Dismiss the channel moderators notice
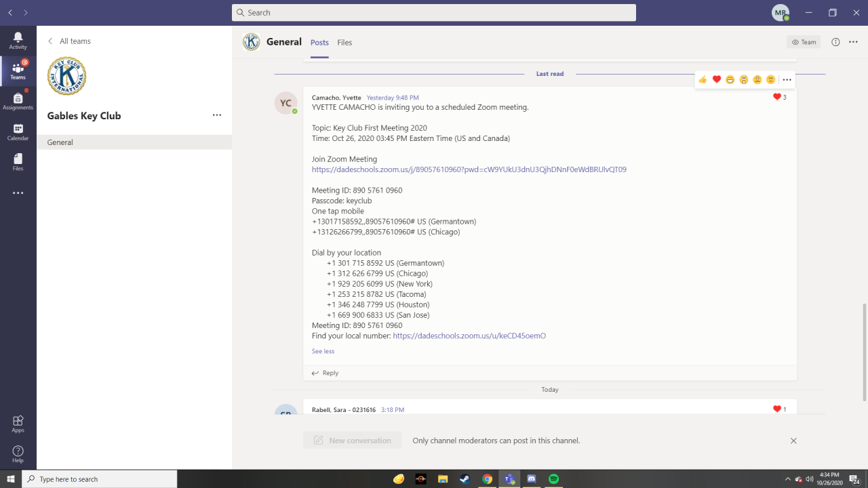Image resolution: width=868 pixels, height=488 pixels. [793, 441]
